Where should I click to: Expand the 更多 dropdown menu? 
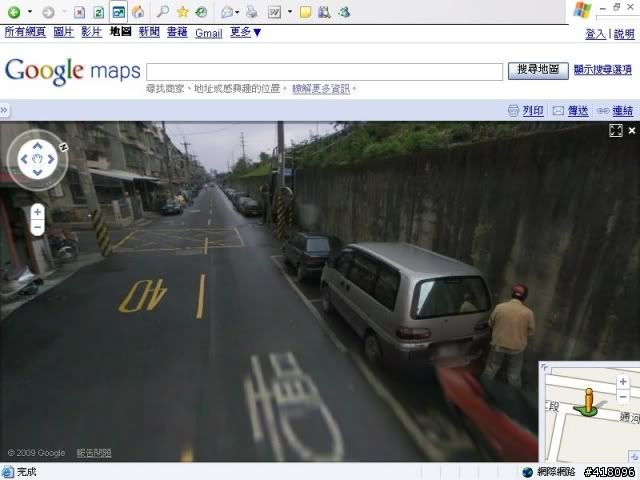pos(245,32)
